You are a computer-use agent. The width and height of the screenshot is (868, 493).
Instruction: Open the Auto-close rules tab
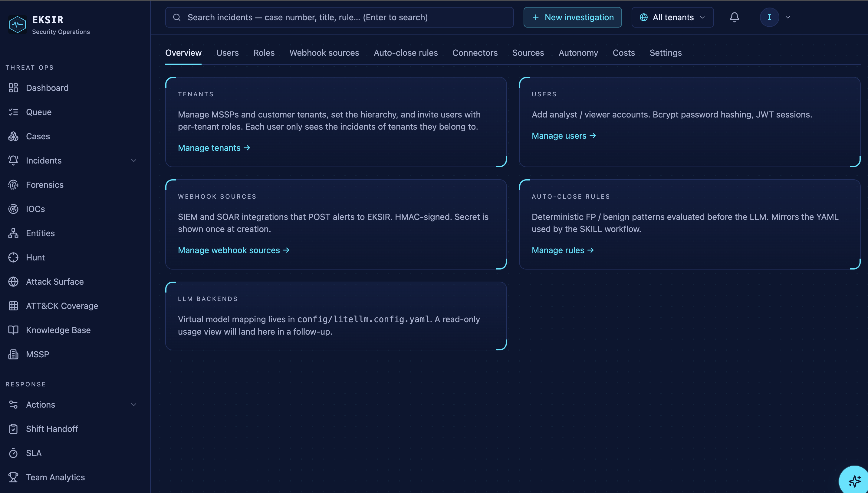(x=406, y=53)
